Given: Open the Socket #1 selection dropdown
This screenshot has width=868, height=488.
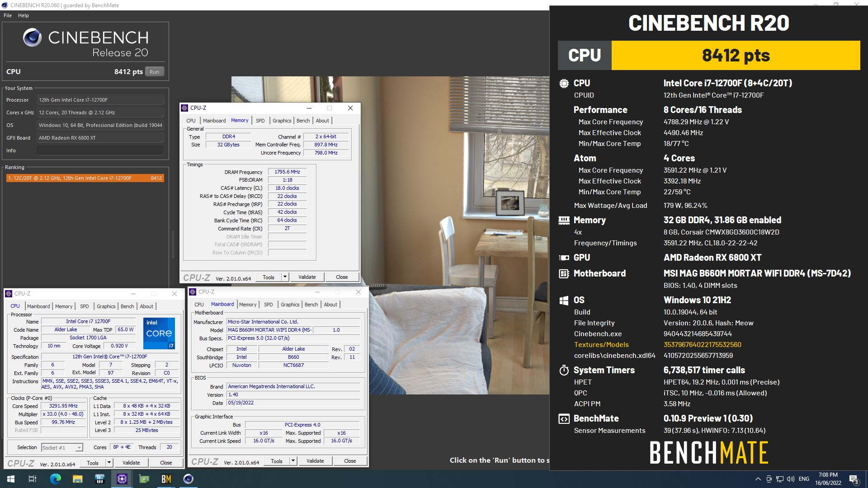Looking at the screenshot, I should (x=62, y=447).
